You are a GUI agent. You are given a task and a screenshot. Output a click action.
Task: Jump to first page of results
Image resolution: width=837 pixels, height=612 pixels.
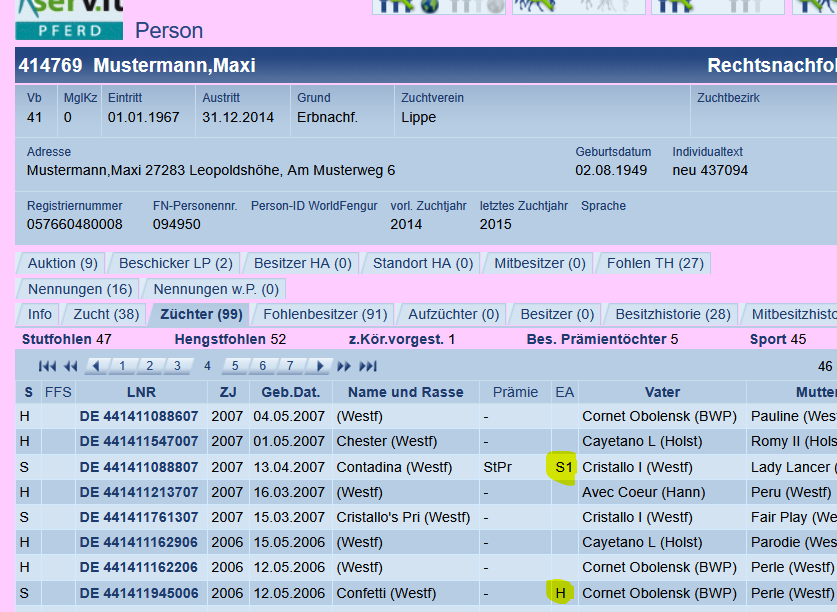45,366
